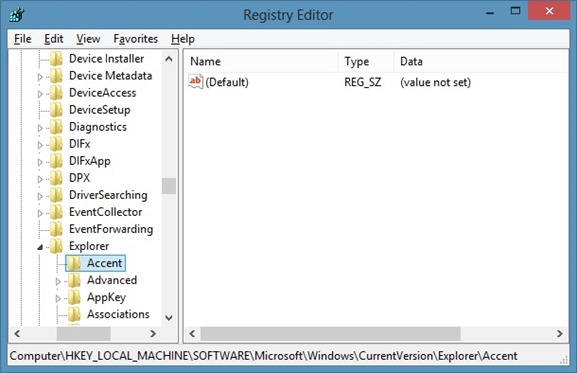Select the DeviceSetup key label
This screenshot has height=373, width=577.
100,110
